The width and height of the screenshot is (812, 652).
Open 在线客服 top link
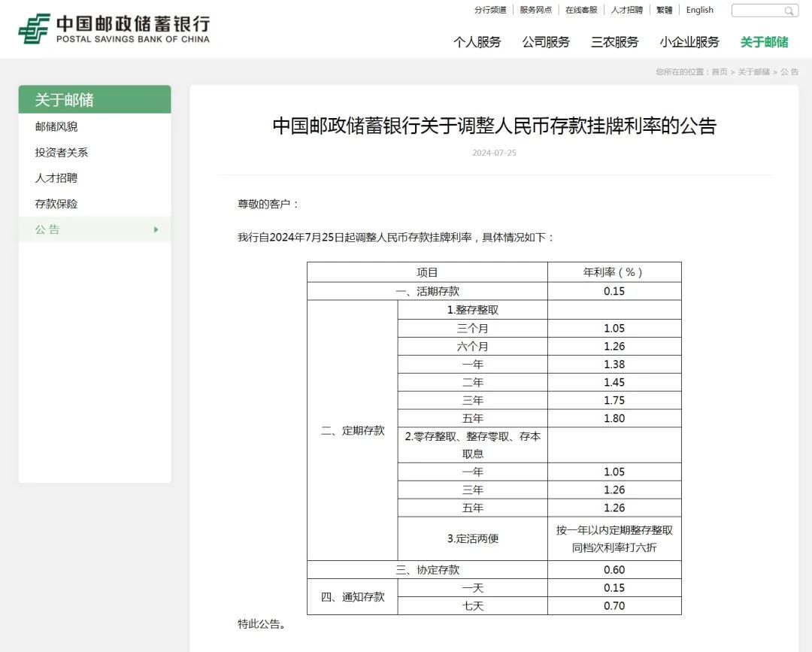pos(581,10)
